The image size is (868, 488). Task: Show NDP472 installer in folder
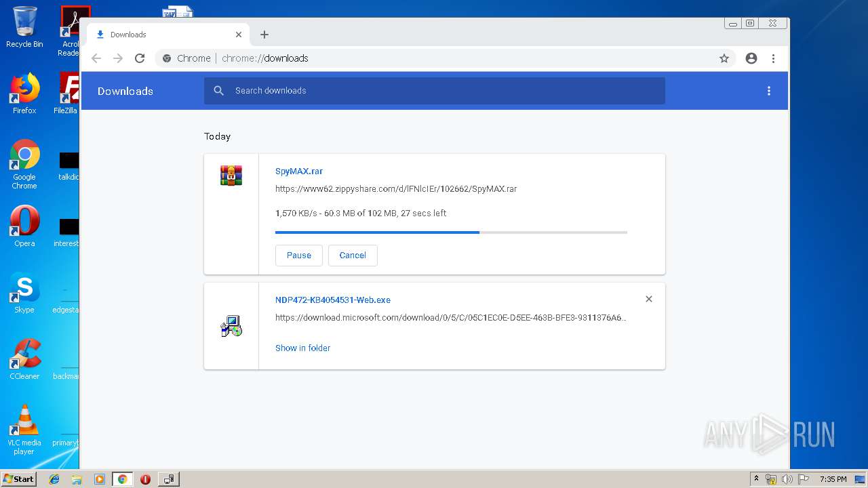click(x=302, y=348)
